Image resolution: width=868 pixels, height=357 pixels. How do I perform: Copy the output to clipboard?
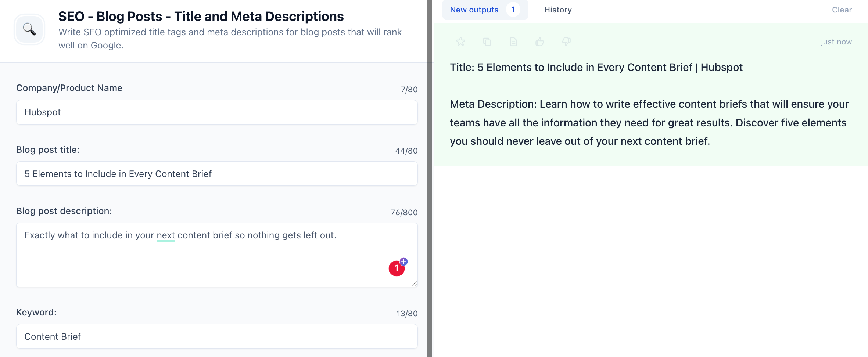pyautogui.click(x=487, y=42)
